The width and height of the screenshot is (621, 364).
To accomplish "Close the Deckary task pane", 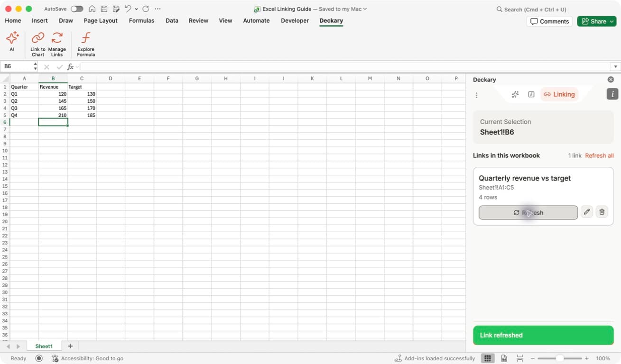I will point(611,80).
